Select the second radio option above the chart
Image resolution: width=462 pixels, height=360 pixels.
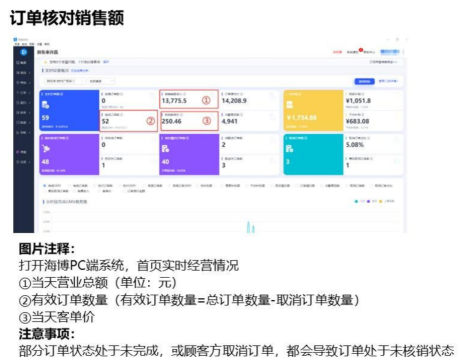coord(70,186)
